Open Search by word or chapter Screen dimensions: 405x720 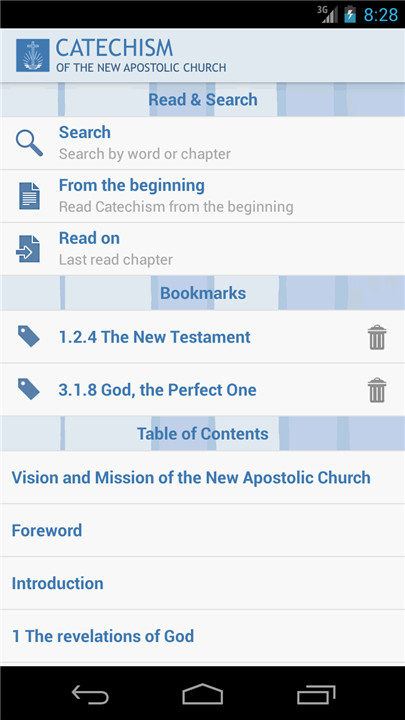(202, 143)
